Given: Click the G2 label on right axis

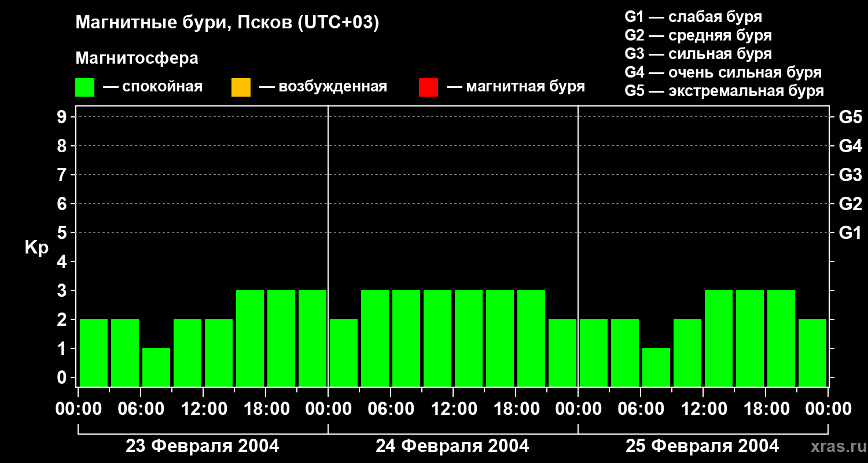Looking at the screenshot, I should pos(850,204).
